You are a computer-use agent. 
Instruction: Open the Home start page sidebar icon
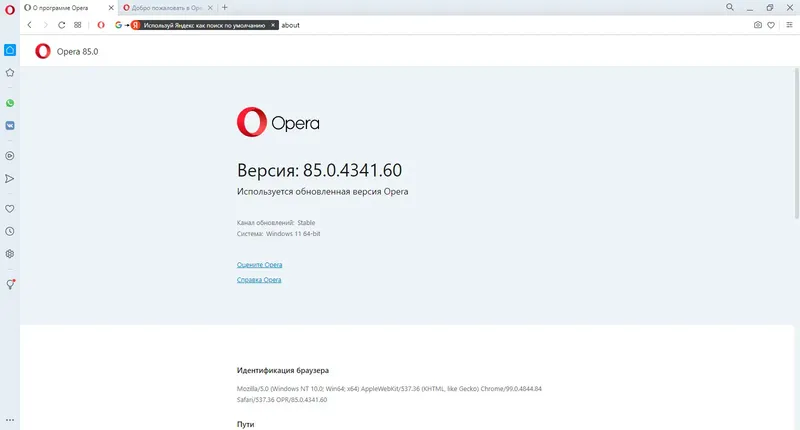click(10, 50)
